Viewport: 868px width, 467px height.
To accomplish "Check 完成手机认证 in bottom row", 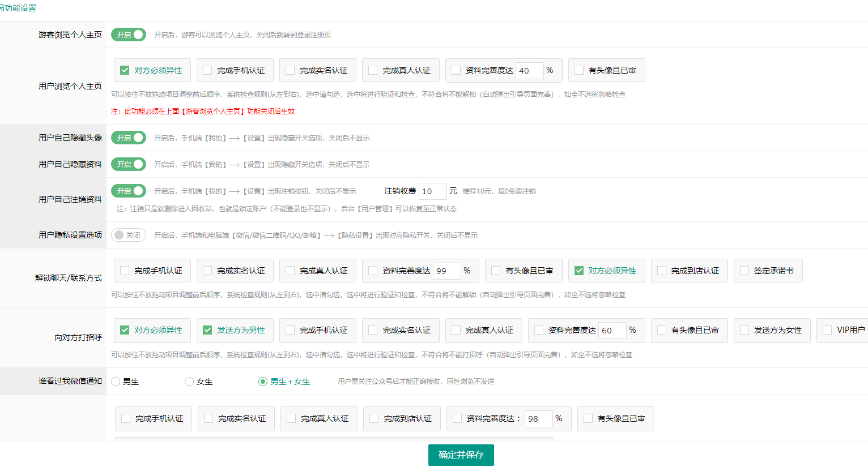I will [x=126, y=418].
